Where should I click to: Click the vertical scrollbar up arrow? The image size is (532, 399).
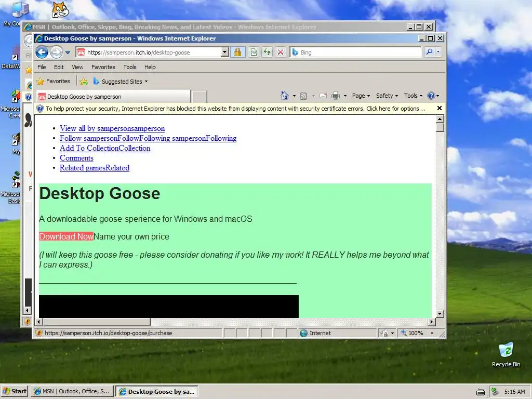(x=440, y=119)
